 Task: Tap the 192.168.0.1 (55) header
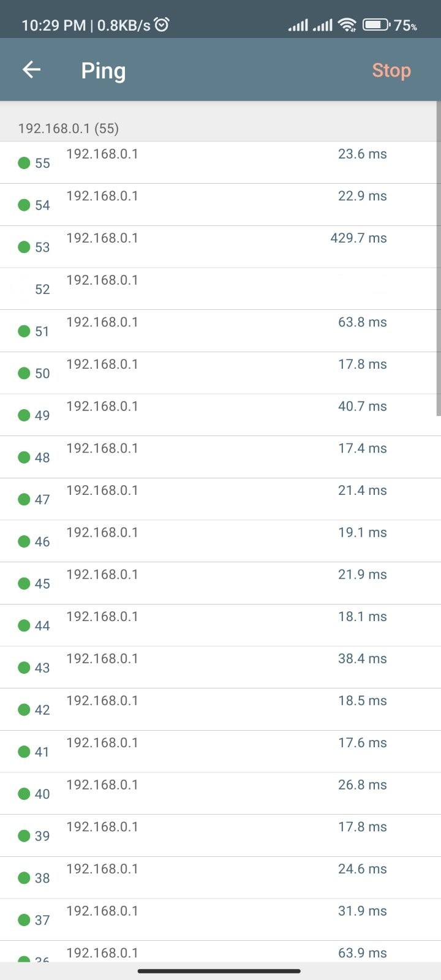[x=69, y=129]
